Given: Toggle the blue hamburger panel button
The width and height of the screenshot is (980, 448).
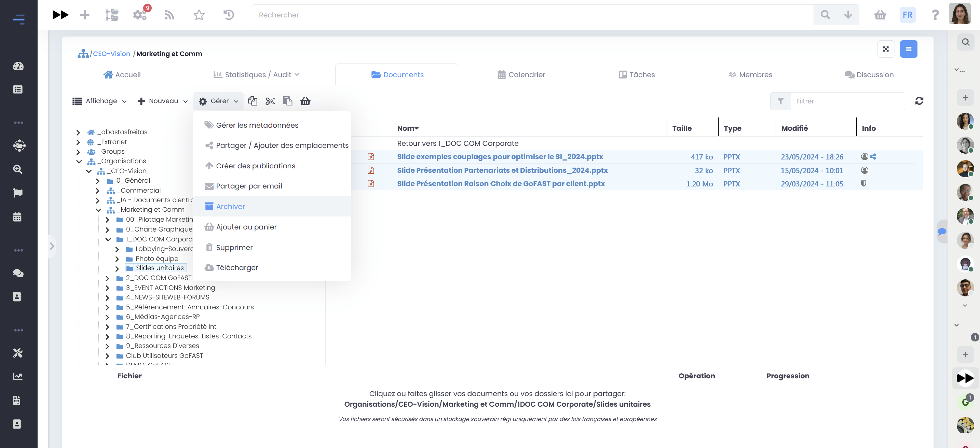Looking at the screenshot, I should tap(909, 49).
